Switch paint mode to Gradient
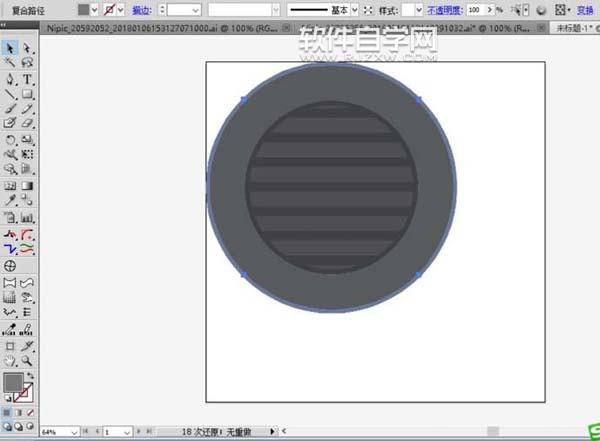This screenshot has width=600, height=441. [19, 413]
